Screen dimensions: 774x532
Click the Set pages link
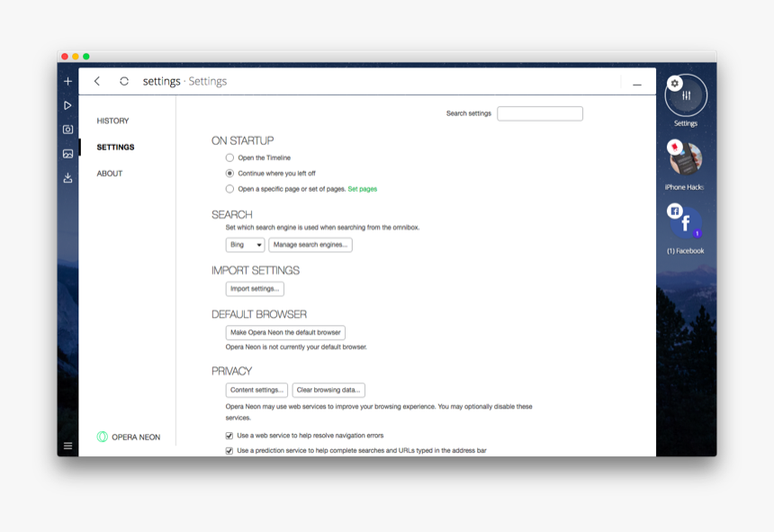click(x=363, y=189)
